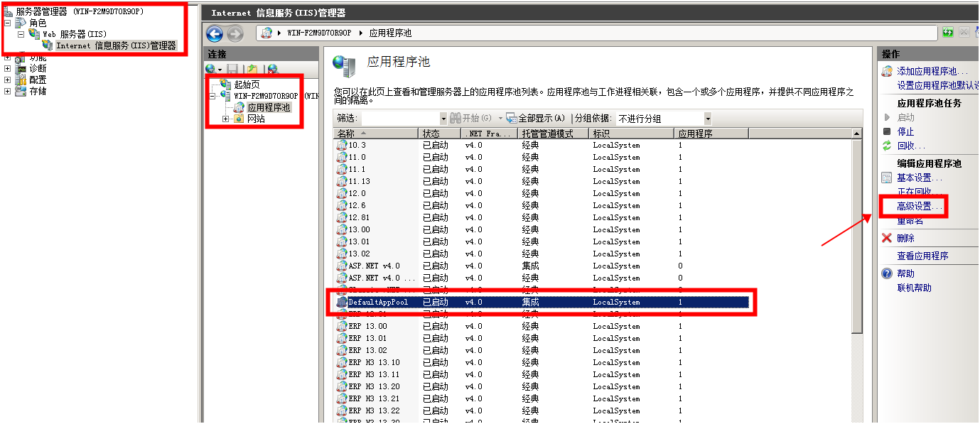Click the pool icon beside 11.0 row
Image resolution: width=980 pixels, height=424 pixels.
[x=341, y=157]
